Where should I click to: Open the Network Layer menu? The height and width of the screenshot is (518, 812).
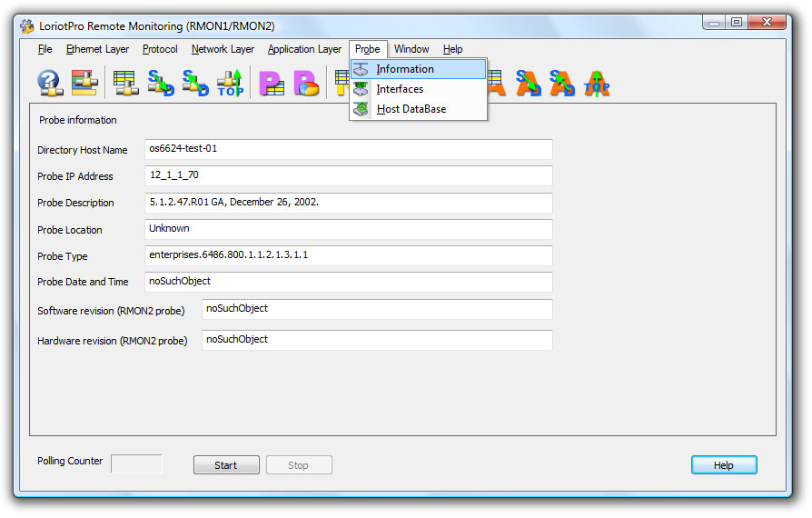coord(223,49)
